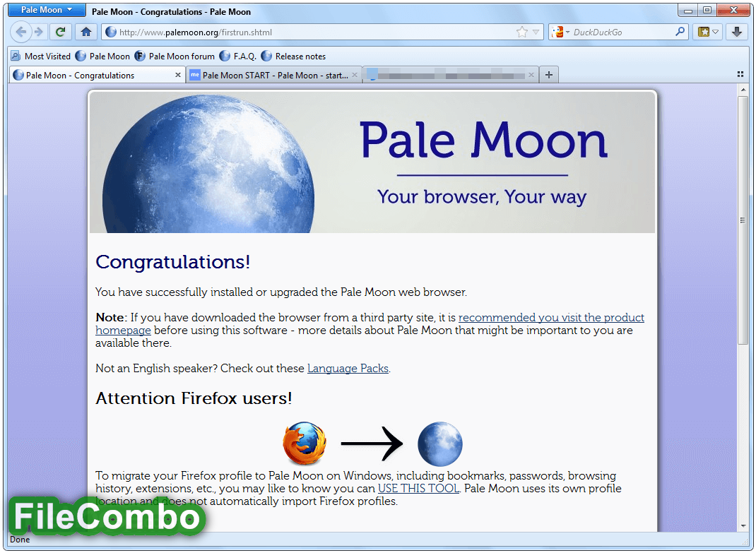Viewport: 756px width, 553px height.
Task: Click the small Pale Moon globe image after the arrow
Action: pyautogui.click(x=439, y=444)
